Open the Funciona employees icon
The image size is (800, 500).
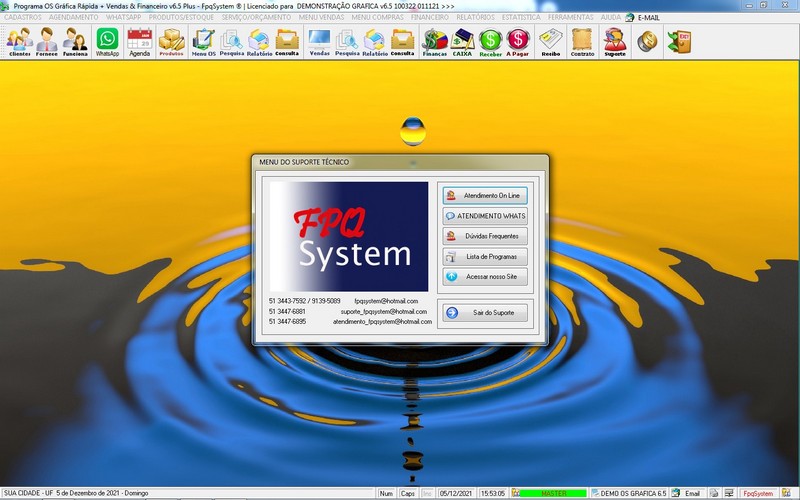click(x=75, y=42)
